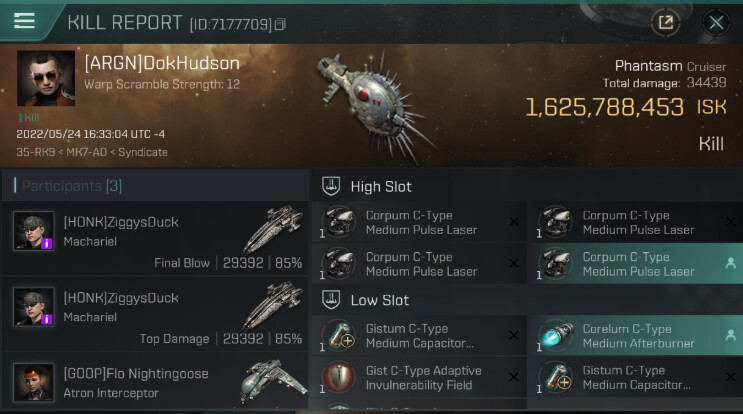
Task: Click the High Slot section icon
Action: pos(331,186)
